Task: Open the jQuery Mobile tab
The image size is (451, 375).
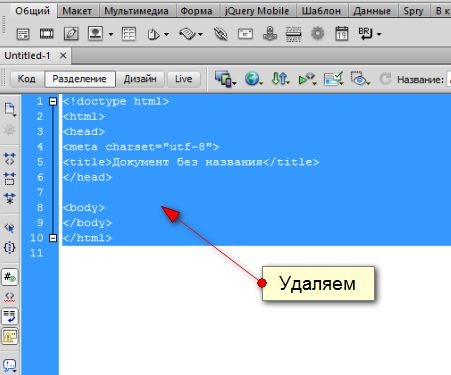Action: pos(257,11)
